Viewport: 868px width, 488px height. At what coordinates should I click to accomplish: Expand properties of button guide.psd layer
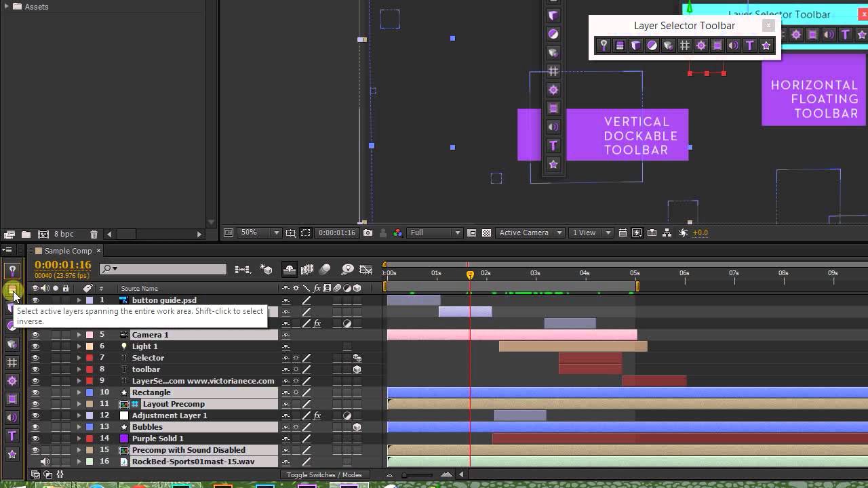[79, 300]
